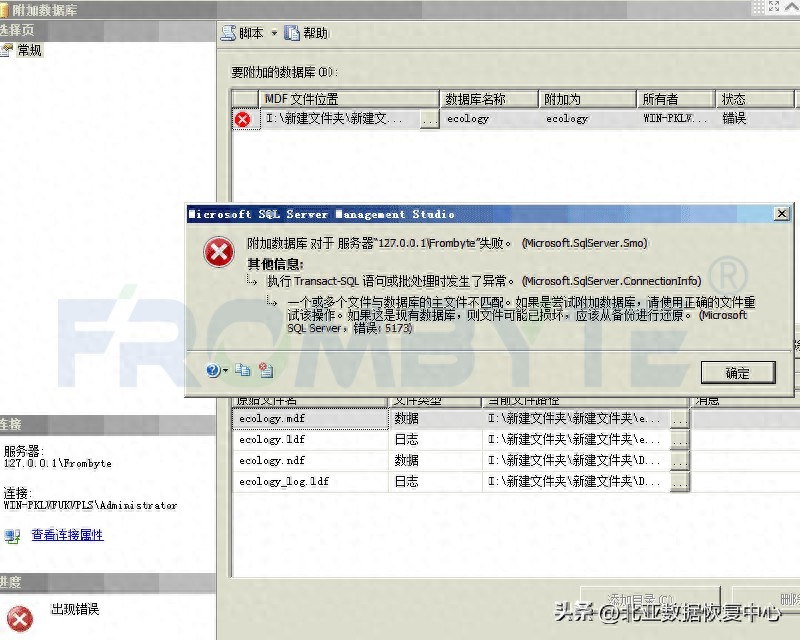Screen dimensions: 800x640
Task: Click the large red error icon in dialog
Action: [219, 252]
